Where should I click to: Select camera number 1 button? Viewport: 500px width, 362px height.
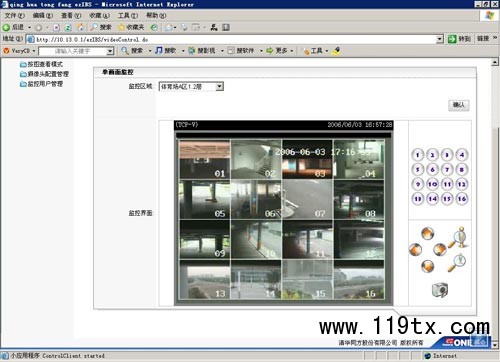tap(418, 155)
